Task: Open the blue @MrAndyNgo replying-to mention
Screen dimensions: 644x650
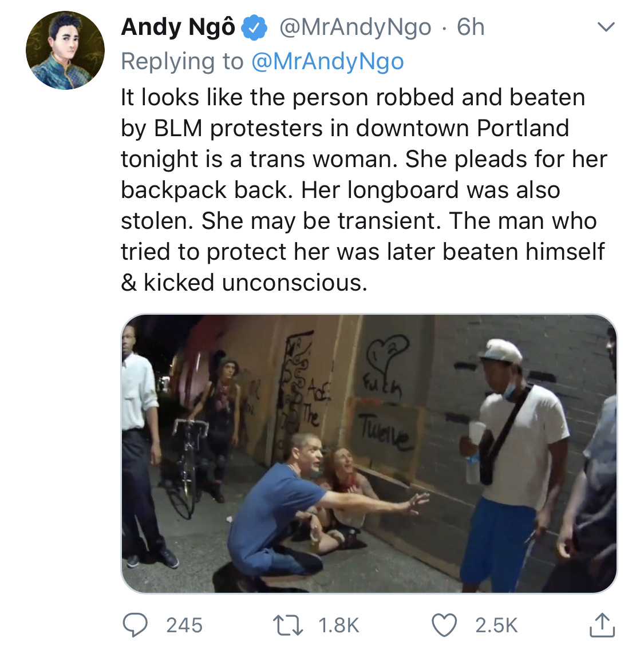Action: (327, 61)
